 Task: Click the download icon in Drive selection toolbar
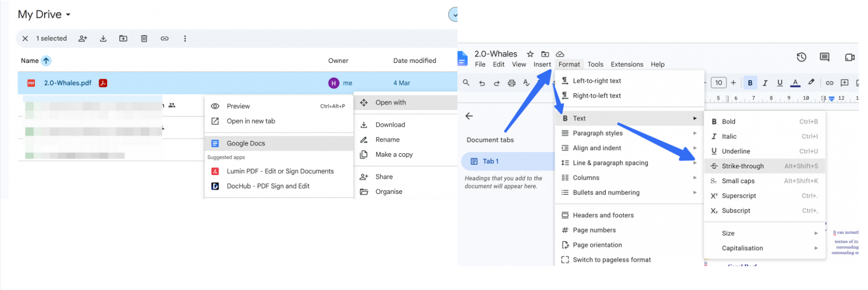pos(103,38)
